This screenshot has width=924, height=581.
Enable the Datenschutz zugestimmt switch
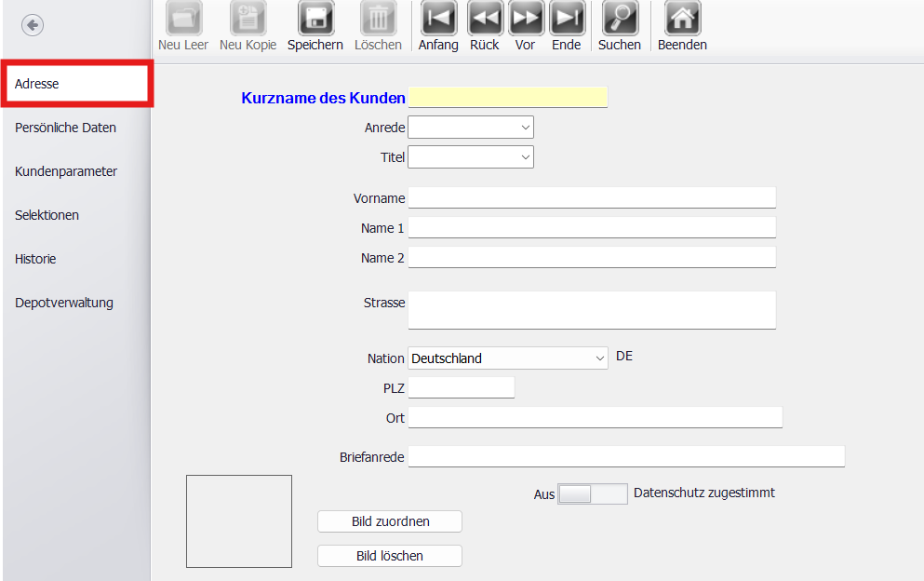592,493
